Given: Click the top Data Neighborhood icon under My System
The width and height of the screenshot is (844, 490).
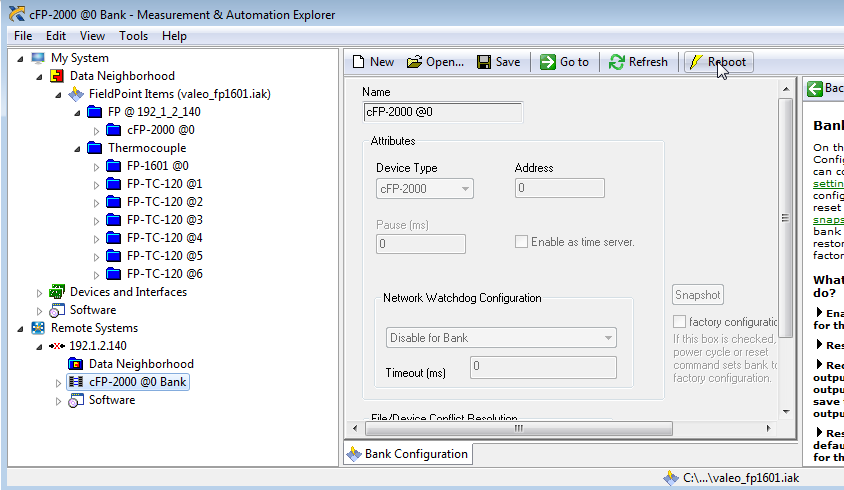Looking at the screenshot, I should pos(57,76).
